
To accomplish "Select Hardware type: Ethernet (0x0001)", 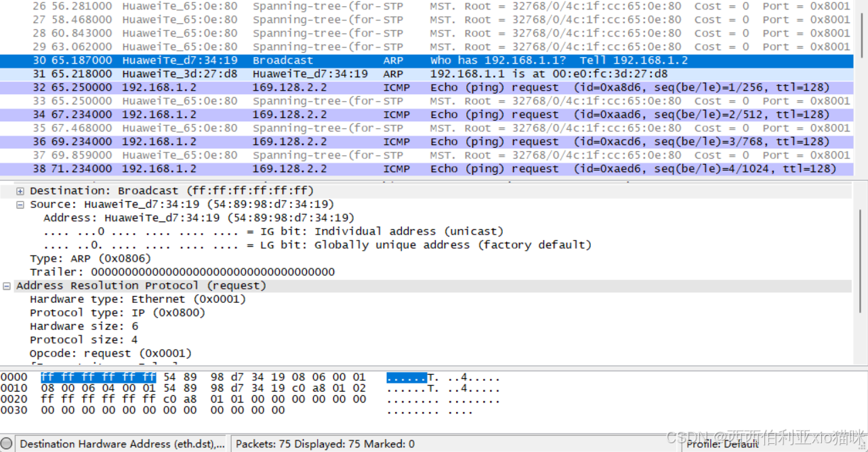I will pyautogui.click(x=138, y=300).
